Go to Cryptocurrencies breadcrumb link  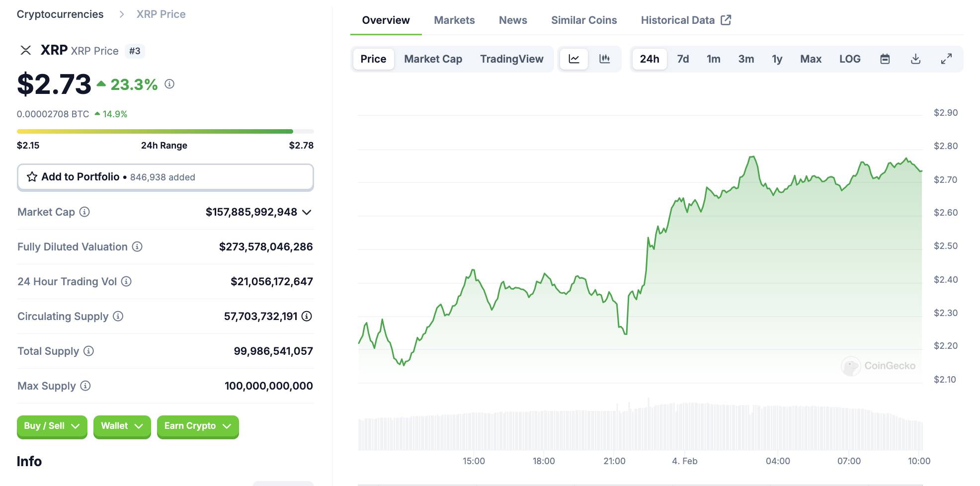coord(60,14)
